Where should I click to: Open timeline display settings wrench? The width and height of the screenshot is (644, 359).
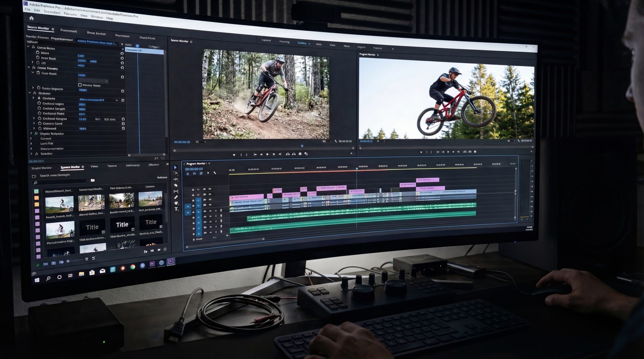point(215,173)
